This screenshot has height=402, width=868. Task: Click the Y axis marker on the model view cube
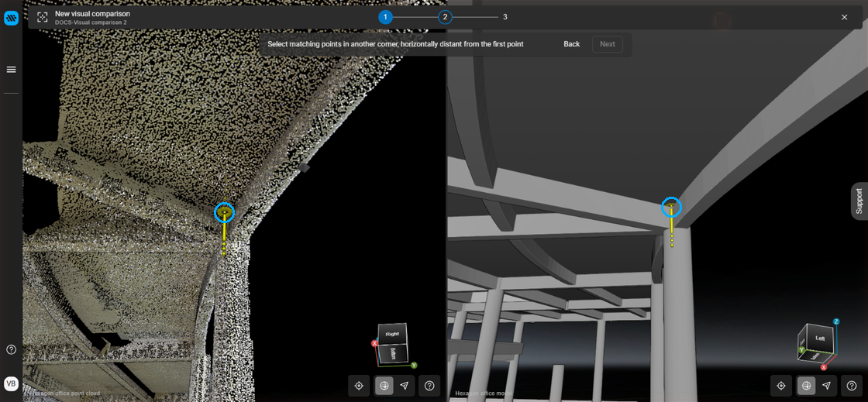[801, 350]
